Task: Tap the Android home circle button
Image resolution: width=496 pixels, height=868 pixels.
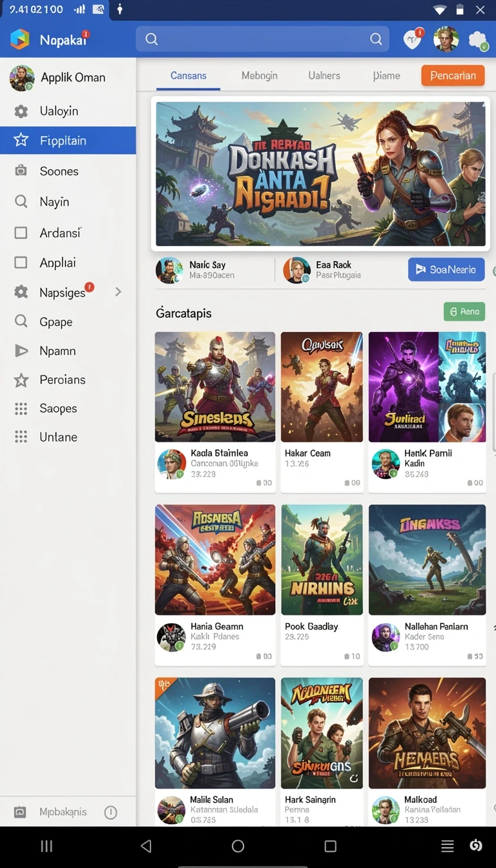Action: pyautogui.click(x=238, y=846)
